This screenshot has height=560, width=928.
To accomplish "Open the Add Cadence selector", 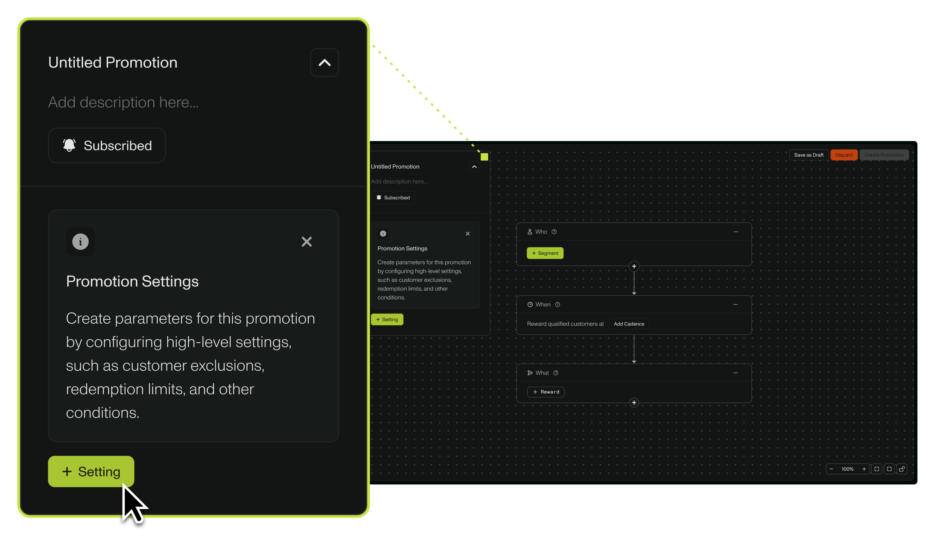I will point(629,324).
